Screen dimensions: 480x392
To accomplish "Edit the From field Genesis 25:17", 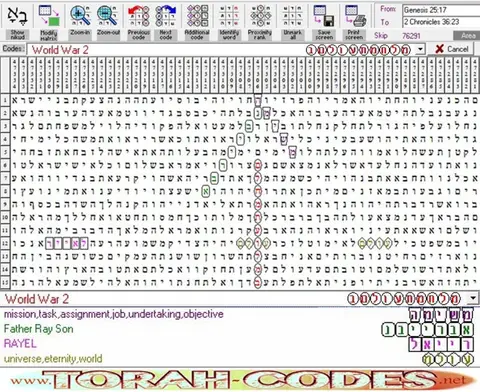I will click(x=441, y=10).
